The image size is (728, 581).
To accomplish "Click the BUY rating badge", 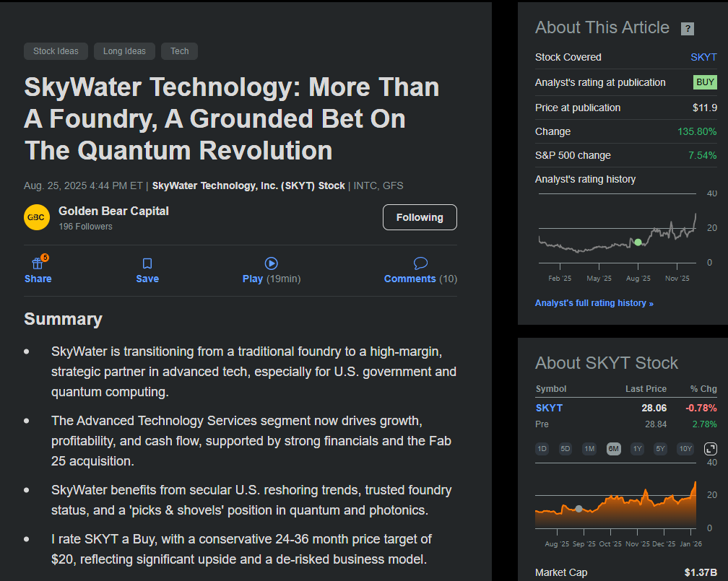I will tap(705, 82).
